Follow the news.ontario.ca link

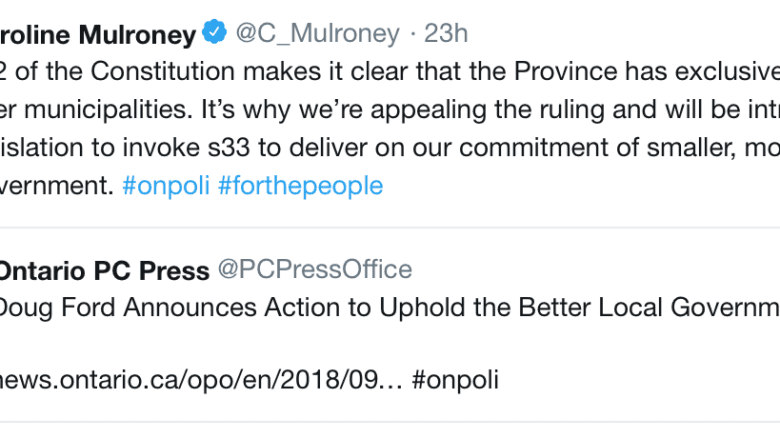[x=200, y=380]
